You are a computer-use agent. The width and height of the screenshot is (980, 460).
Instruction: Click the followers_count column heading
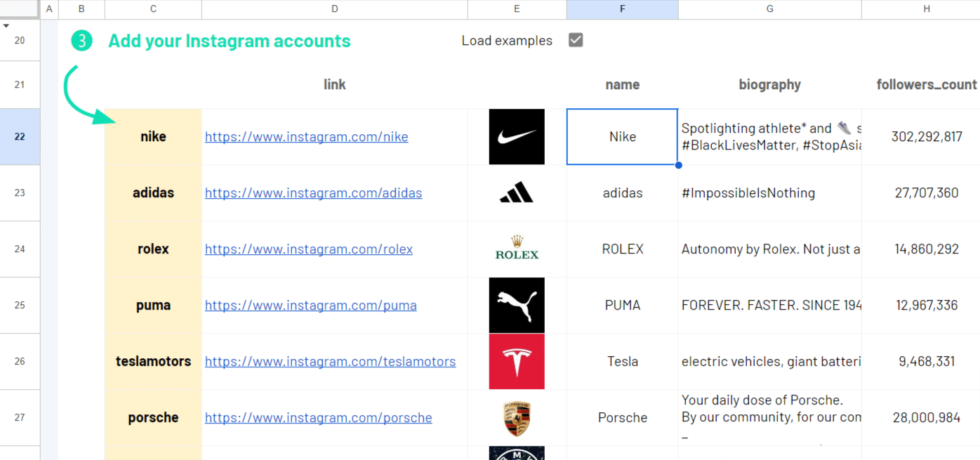(926, 85)
